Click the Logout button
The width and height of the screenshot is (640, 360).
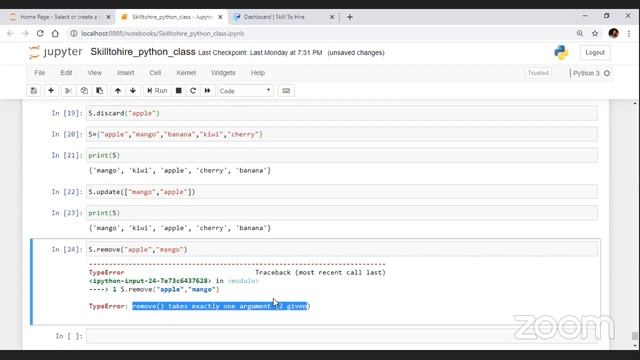click(595, 53)
